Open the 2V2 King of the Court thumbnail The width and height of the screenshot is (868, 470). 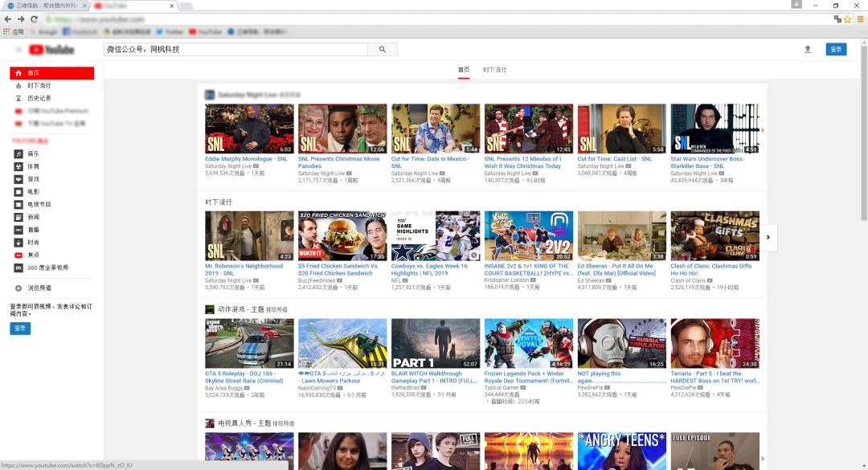(529, 236)
